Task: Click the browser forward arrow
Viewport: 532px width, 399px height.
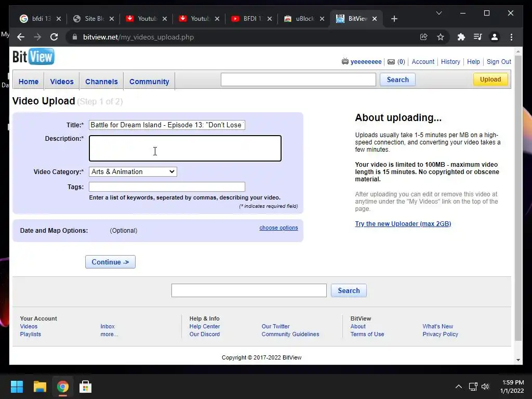Action: (37, 37)
